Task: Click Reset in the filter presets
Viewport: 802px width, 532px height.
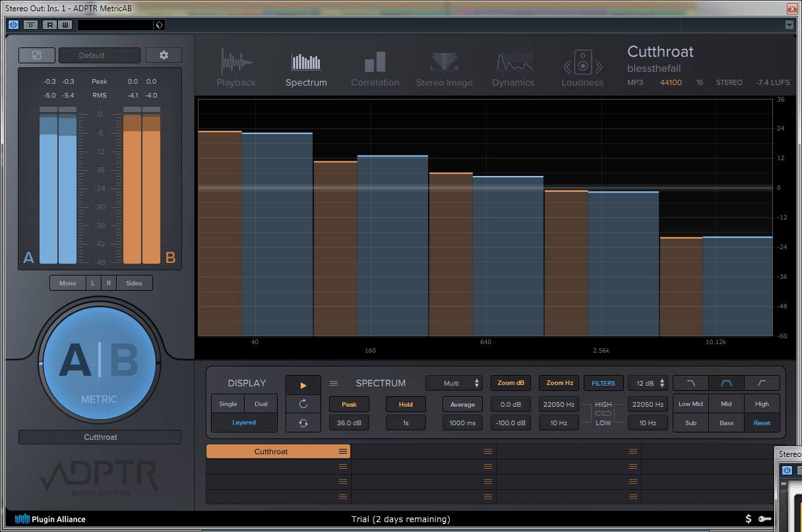Action: pos(762,423)
